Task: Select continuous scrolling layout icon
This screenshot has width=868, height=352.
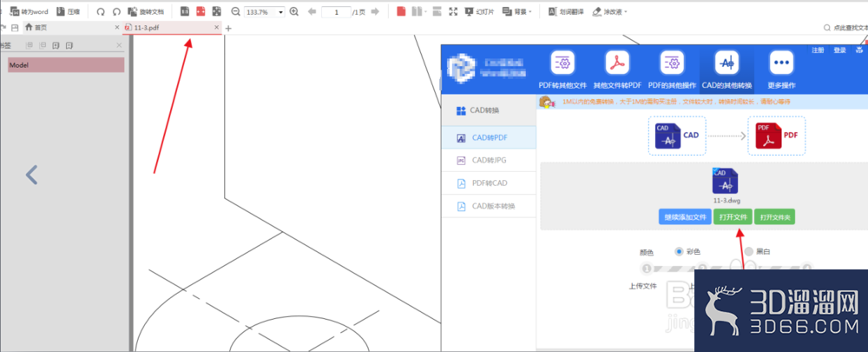Action: [x=437, y=11]
